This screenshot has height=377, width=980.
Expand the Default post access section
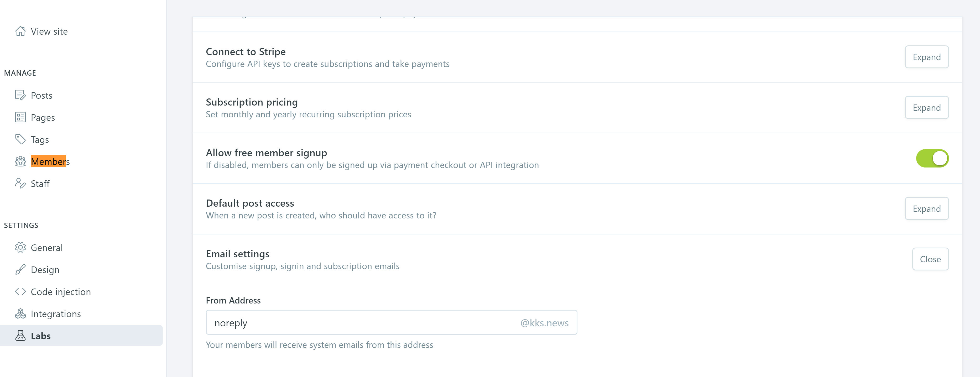click(x=926, y=208)
